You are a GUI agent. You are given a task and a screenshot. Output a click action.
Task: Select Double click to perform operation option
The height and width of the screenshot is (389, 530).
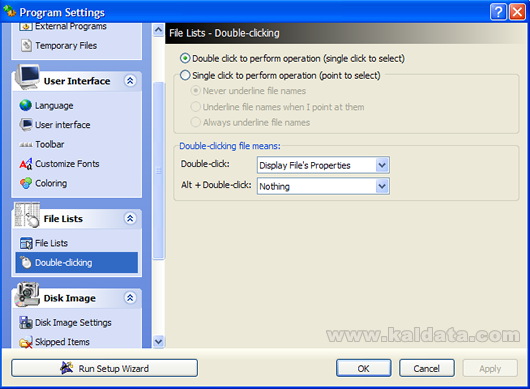185,58
